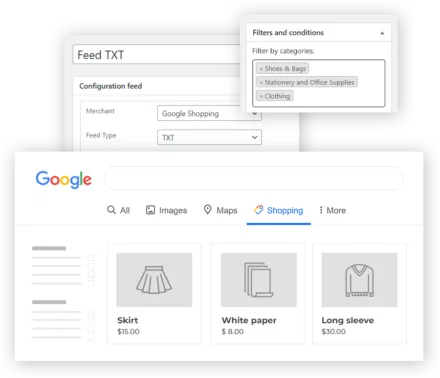Click the price tag icon beside Shopping
This screenshot has width=440, height=378.
[x=258, y=210]
